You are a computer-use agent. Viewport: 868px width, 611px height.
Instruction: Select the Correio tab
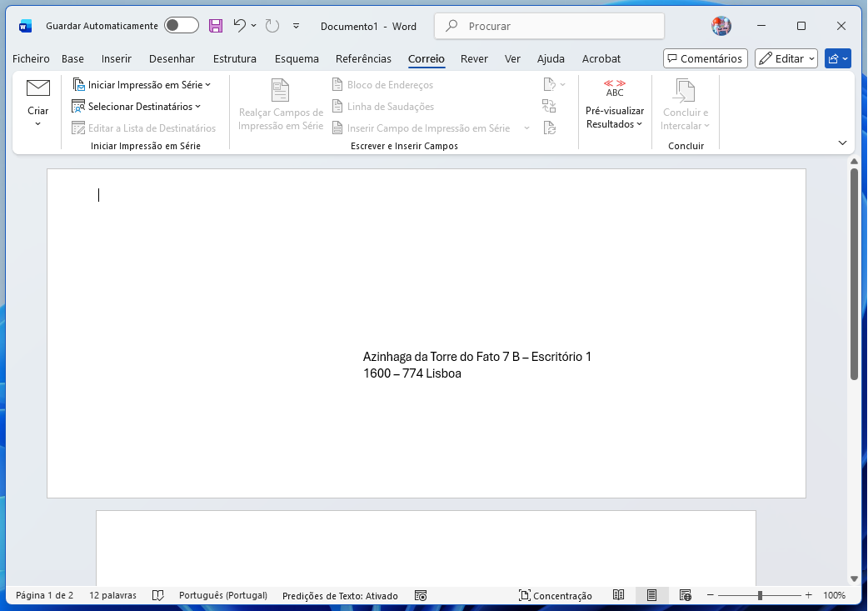tap(427, 58)
